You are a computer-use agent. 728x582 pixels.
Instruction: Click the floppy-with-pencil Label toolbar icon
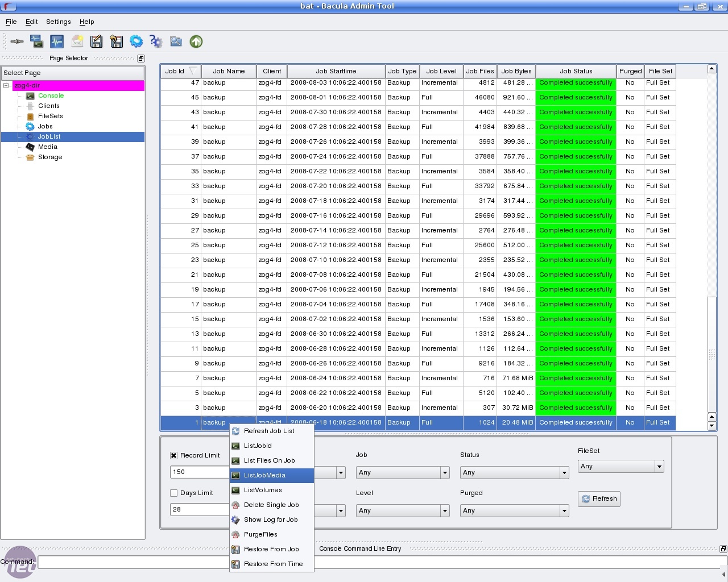pos(97,41)
